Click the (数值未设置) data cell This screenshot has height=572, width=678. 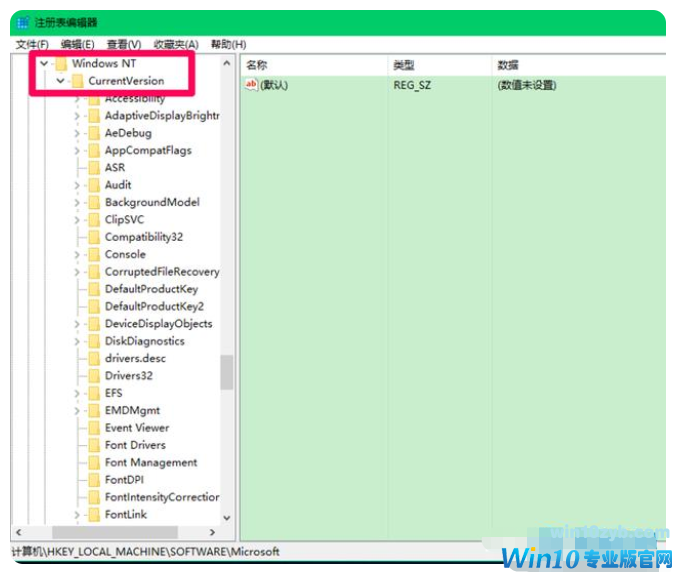coord(527,85)
